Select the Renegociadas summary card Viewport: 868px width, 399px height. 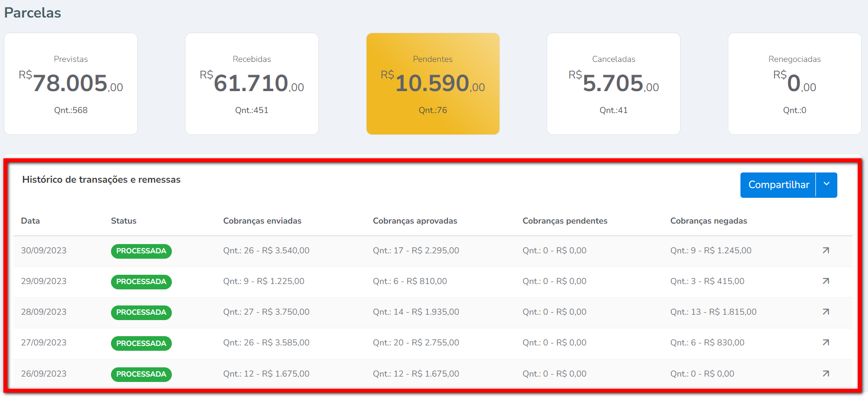tap(794, 84)
